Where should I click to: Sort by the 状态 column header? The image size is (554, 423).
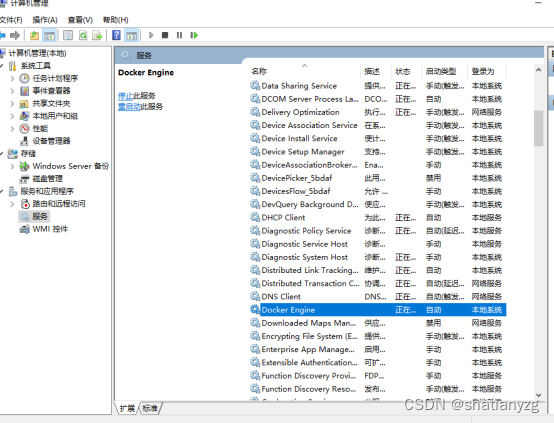pos(406,71)
